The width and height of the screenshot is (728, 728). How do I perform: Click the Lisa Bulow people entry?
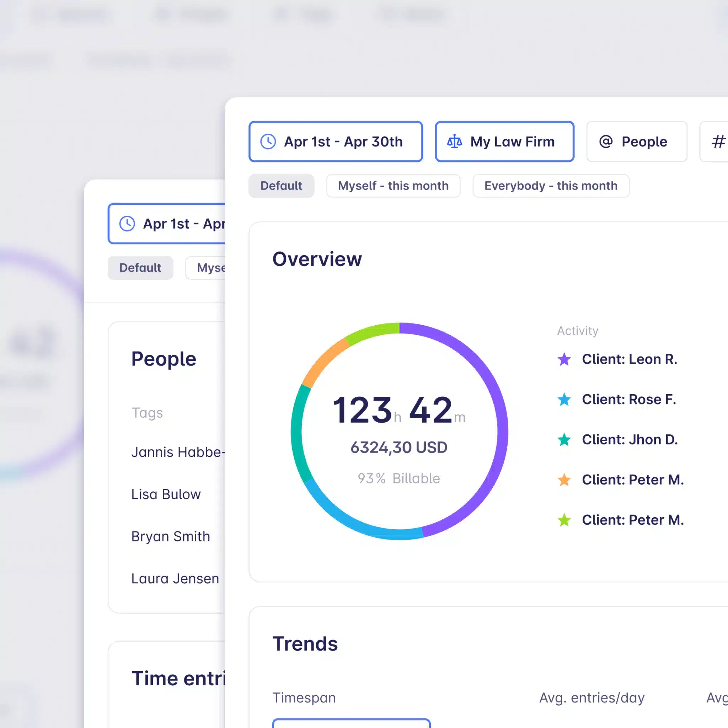[x=167, y=493]
